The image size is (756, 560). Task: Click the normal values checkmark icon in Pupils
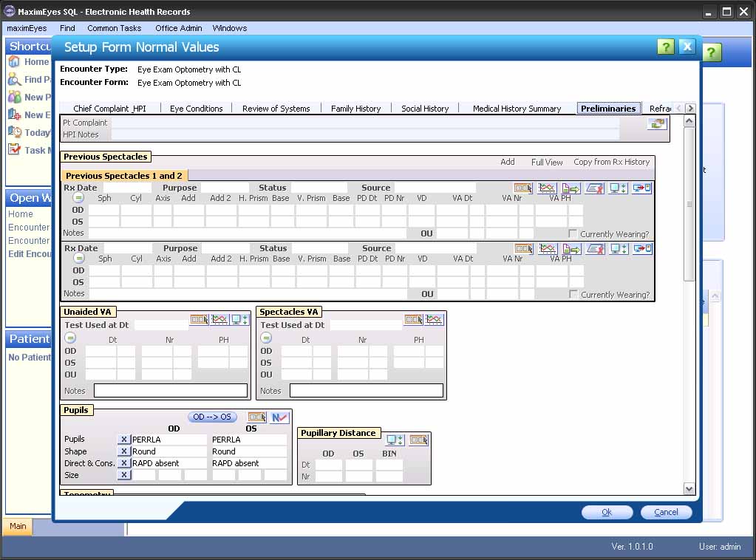[x=279, y=417]
